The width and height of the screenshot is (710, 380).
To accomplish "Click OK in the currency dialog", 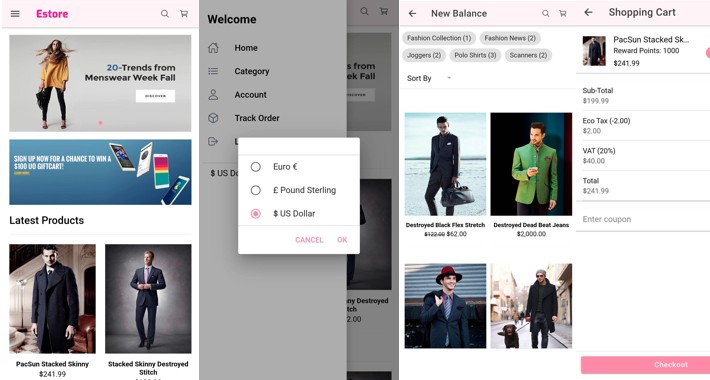I will click(x=342, y=240).
